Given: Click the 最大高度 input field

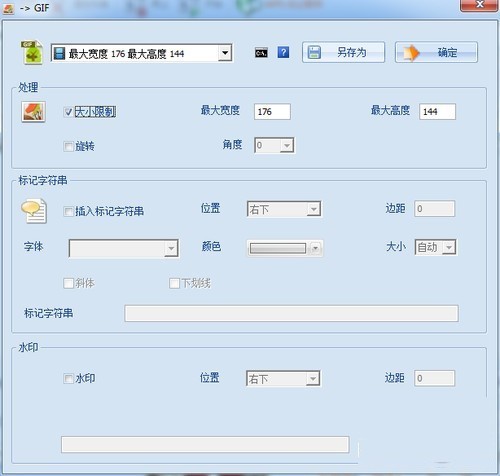Looking at the screenshot, I should (437, 111).
